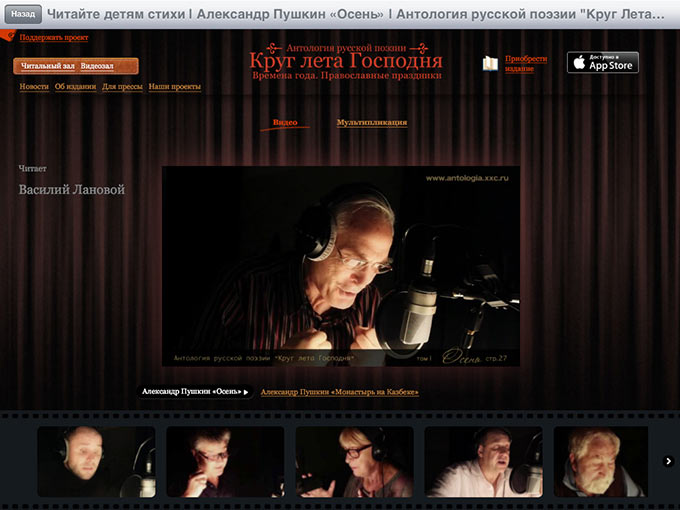Open thumbnail of man in white shirt
The image size is (680, 510).
(x=484, y=461)
